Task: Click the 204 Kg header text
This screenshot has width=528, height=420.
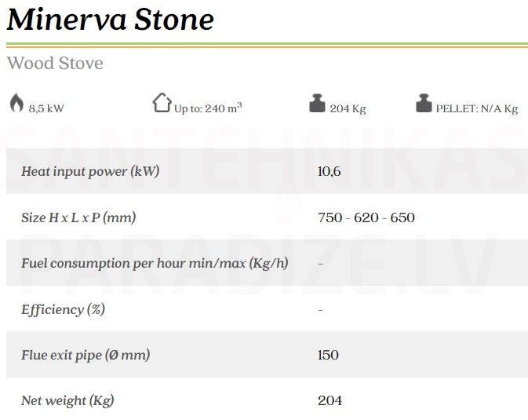Action: tap(348, 108)
